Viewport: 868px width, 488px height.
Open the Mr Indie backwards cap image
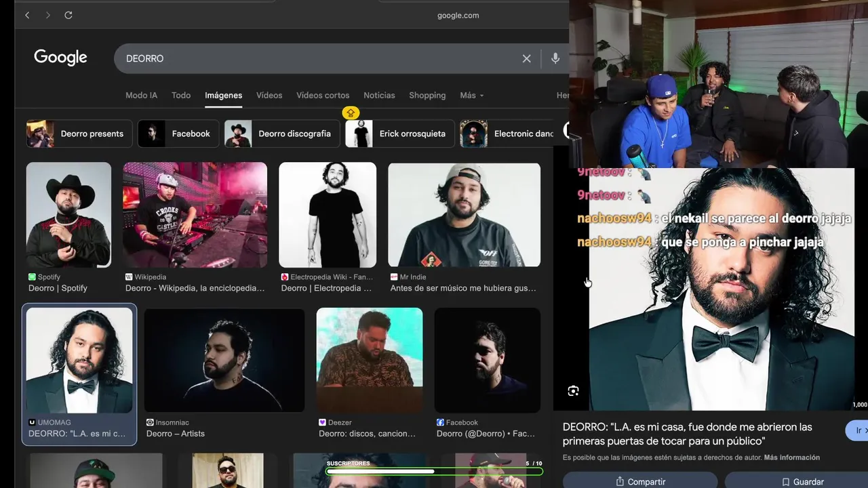464,215
